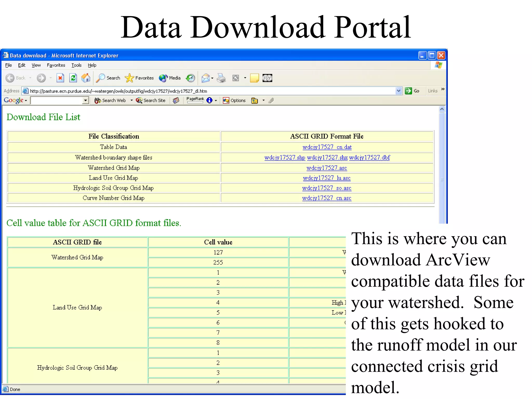Click Internet Explorer title bar icon
Viewport: 532px width, 399px height.
point(5,55)
